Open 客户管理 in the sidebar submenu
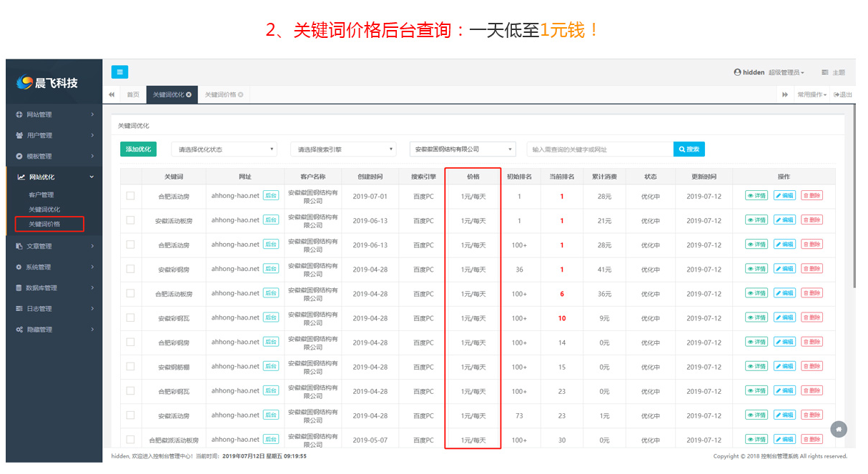This screenshot has height=474, width=868. click(x=41, y=194)
